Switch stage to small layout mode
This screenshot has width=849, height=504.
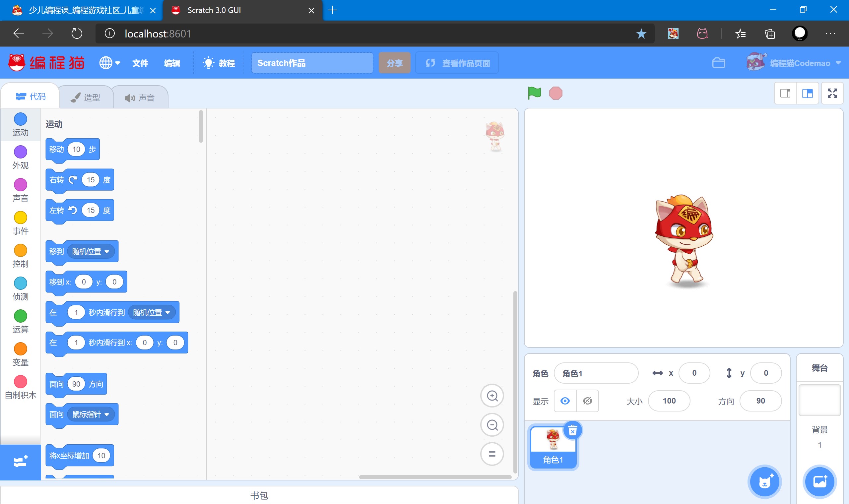click(x=785, y=93)
